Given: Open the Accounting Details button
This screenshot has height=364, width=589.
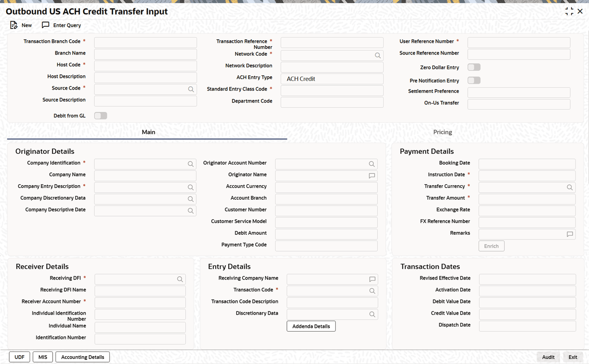Looking at the screenshot, I should (x=83, y=357).
